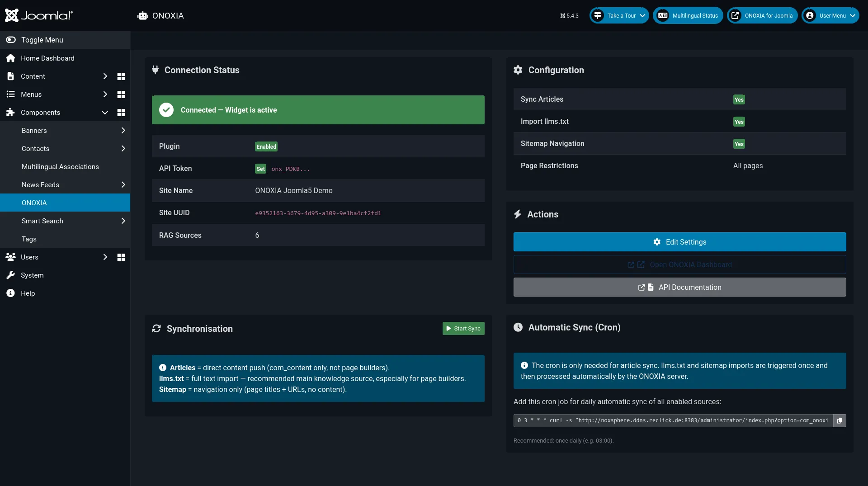Image resolution: width=868 pixels, height=486 pixels.
Task: Click the Sitemap Navigation Yes badge
Action: (739, 144)
